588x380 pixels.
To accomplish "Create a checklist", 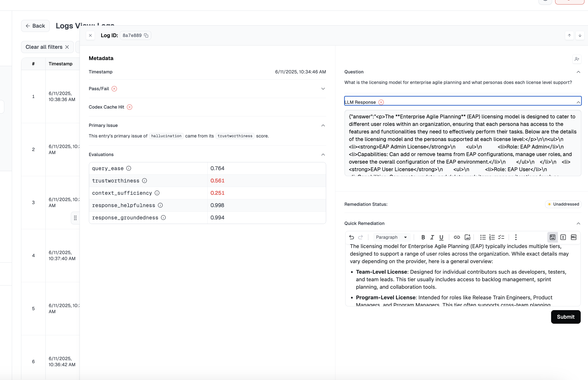I will tap(501, 237).
